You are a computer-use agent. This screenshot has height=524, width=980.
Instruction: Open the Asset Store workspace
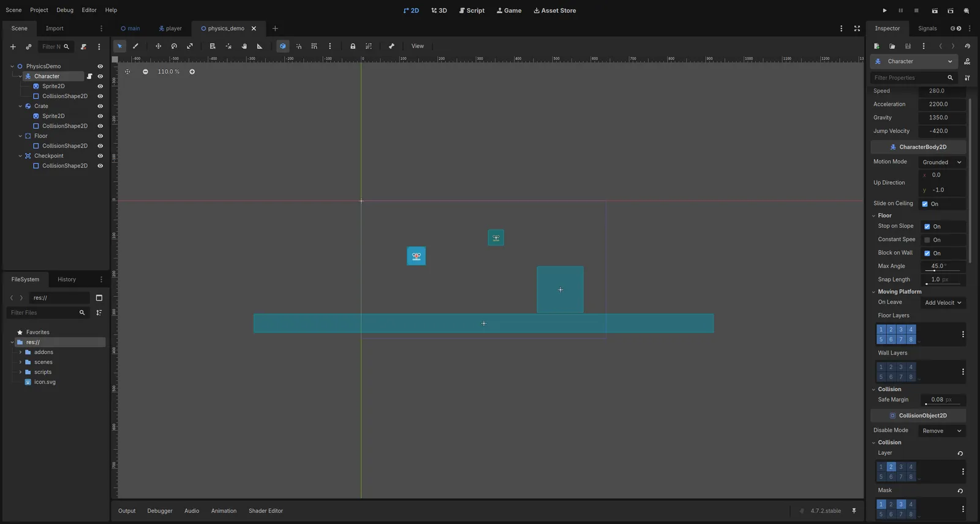click(x=555, y=10)
